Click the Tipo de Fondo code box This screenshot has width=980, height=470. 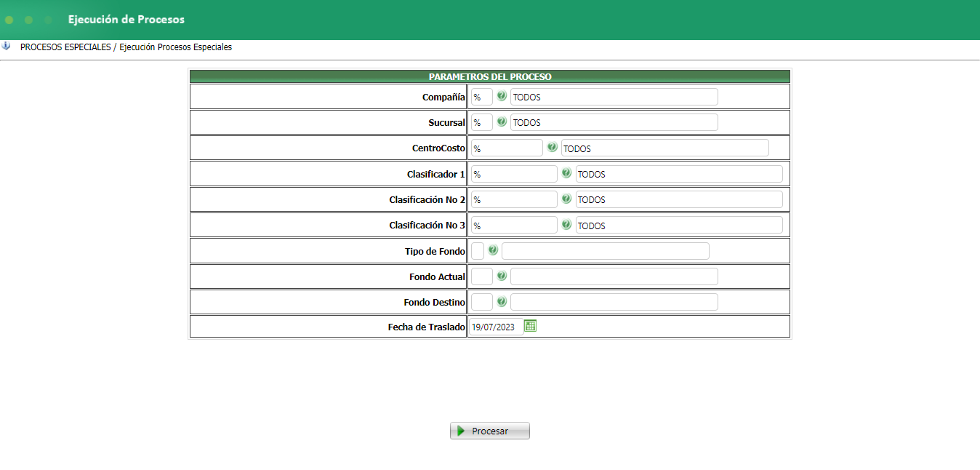coord(478,251)
